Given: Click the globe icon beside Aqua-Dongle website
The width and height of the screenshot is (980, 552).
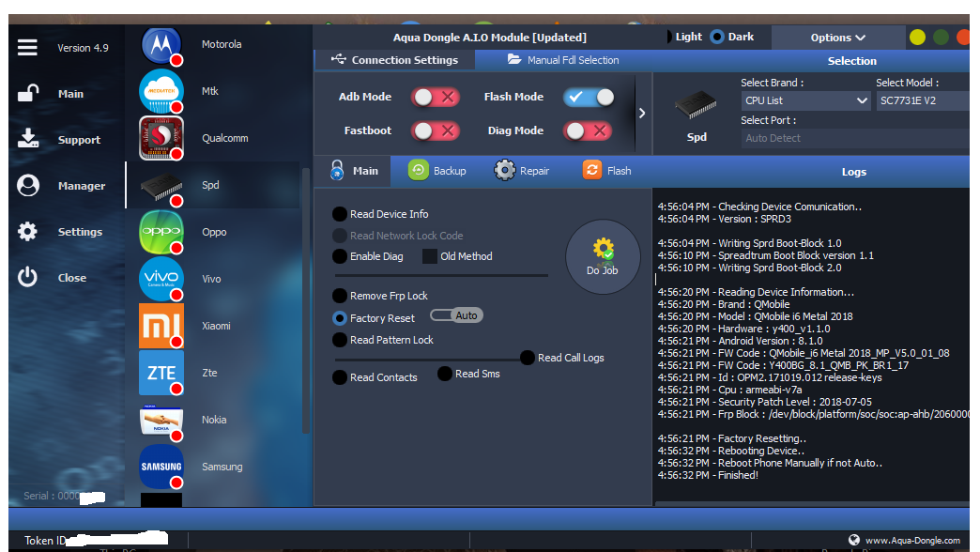Looking at the screenshot, I should point(854,540).
